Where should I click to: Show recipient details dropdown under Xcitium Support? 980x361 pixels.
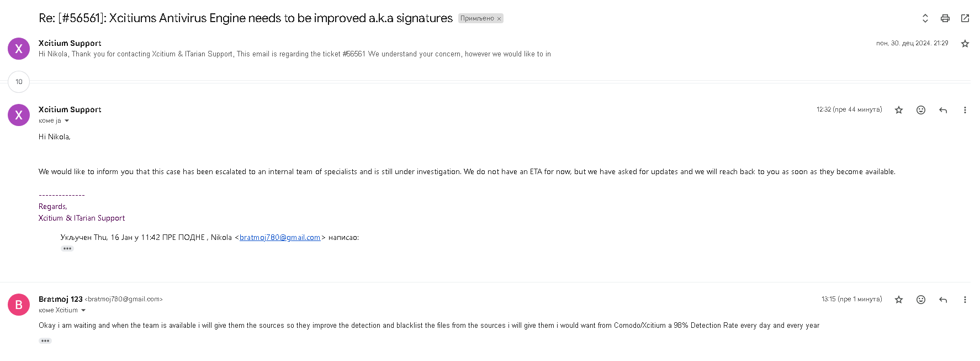pyautogui.click(x=67, y=121)
